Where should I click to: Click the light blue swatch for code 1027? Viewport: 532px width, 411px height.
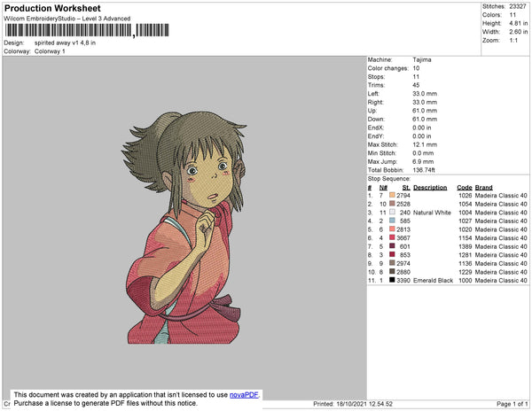click(392, 221)
